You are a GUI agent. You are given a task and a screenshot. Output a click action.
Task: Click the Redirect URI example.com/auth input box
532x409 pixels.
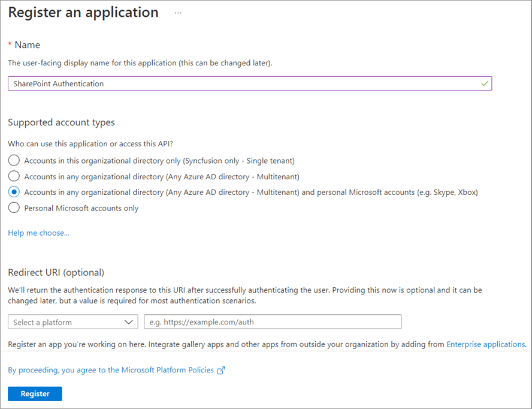[x=272, y=322]
